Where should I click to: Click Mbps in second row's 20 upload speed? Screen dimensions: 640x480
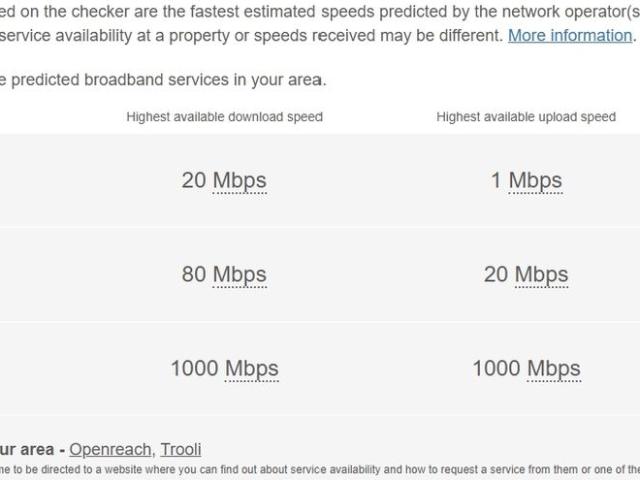click(541, 274)
